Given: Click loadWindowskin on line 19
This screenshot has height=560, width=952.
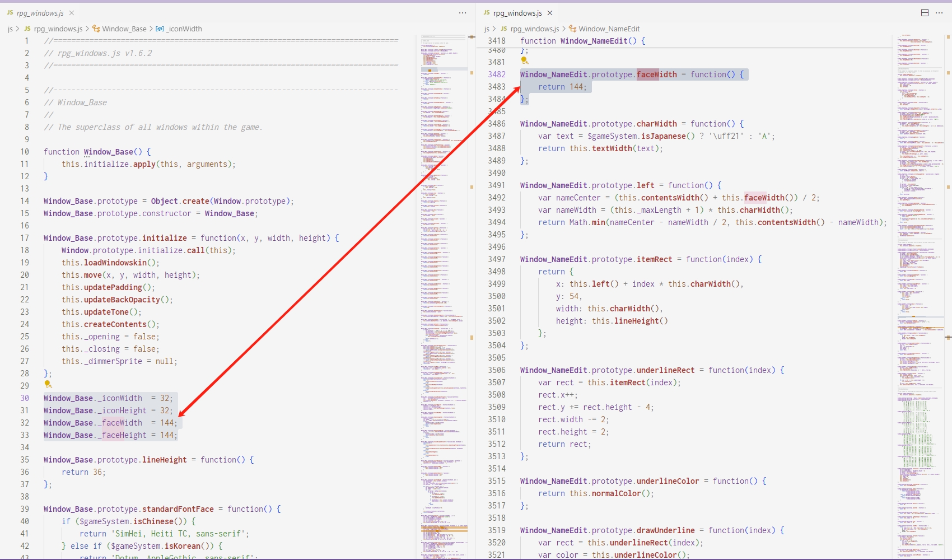Looking at the screenshot, I should pyautogui.click(x=115, y=263).
